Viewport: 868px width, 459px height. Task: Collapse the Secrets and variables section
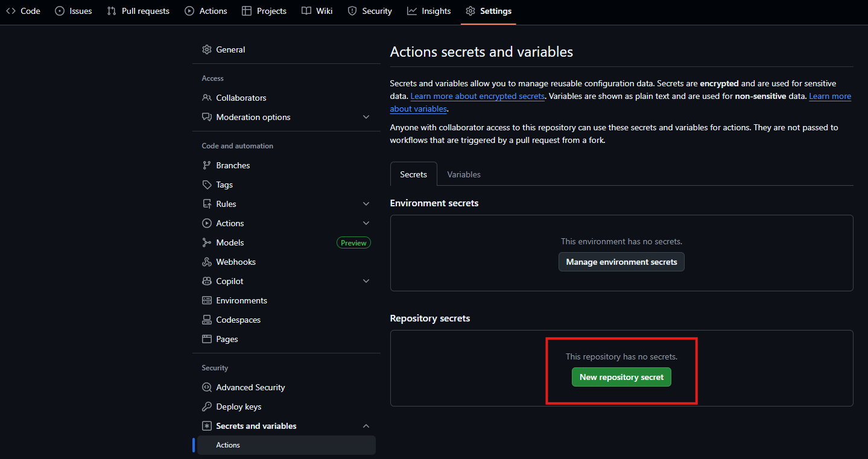(x=366, y=426)
